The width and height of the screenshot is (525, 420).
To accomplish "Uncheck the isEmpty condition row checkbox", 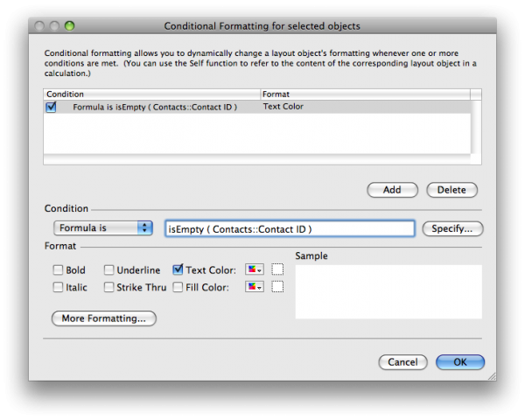I will pos(51,107).
